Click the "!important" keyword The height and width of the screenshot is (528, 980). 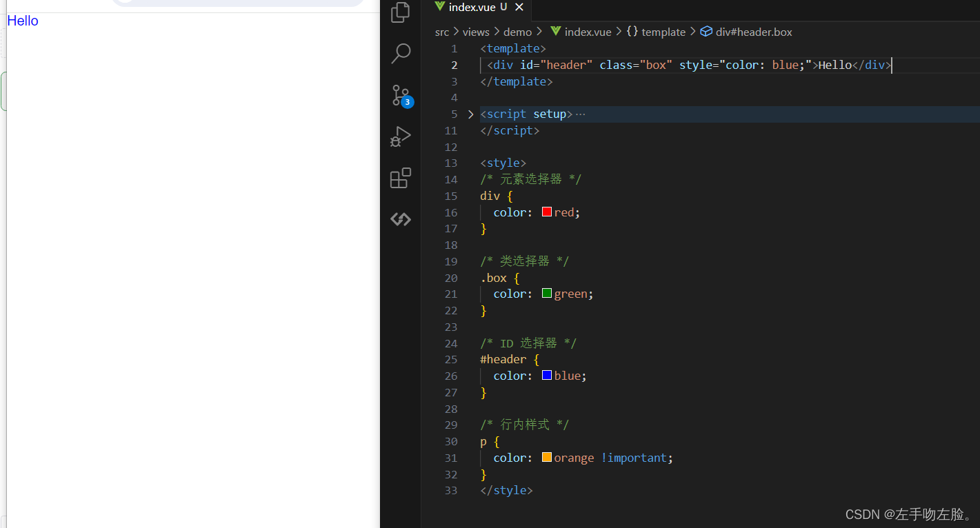click(x=634, y=458)
